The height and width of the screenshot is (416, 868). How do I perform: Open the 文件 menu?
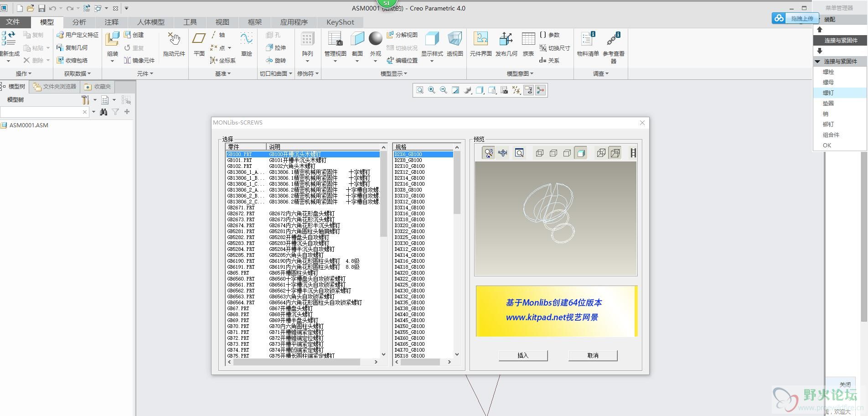(13, 22)
